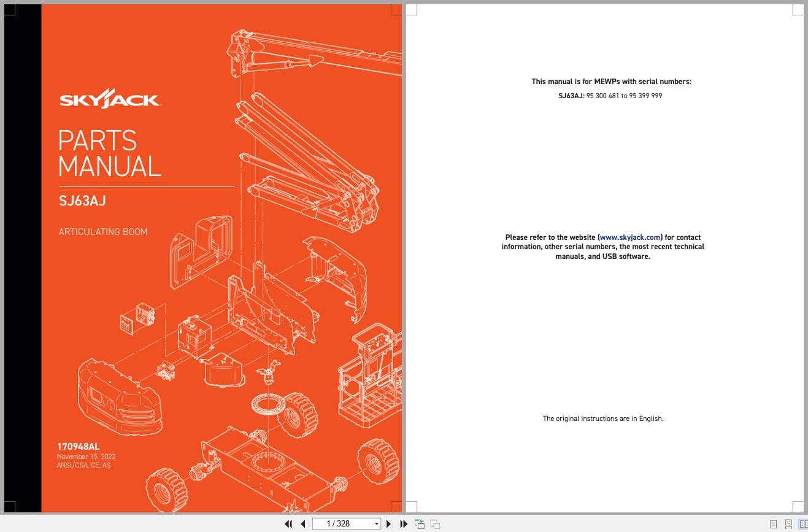This screenshot has width=808, height=532.
Task: Enable the two-page facing view
Action: click(x=803, y=523)
